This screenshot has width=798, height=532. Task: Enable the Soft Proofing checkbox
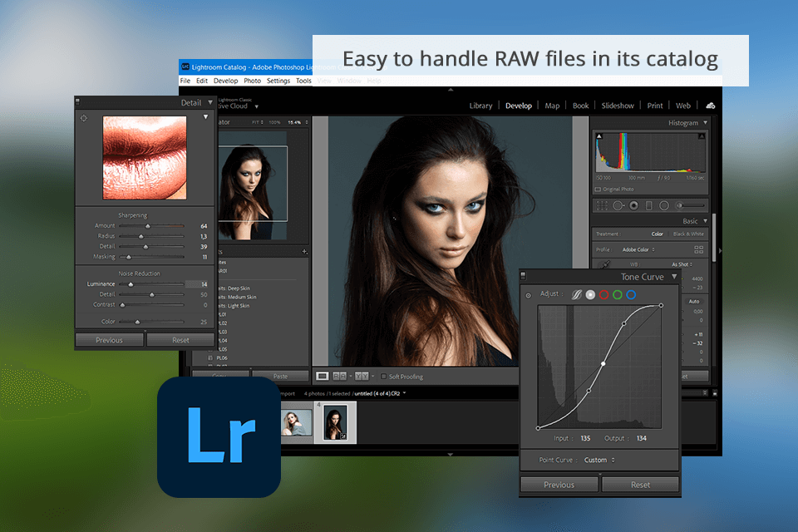[x=384, y=377]
